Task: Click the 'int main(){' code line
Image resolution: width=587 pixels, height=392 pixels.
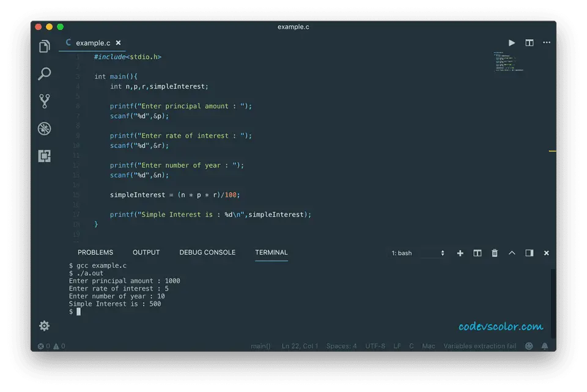Action: tap(116, 76)
